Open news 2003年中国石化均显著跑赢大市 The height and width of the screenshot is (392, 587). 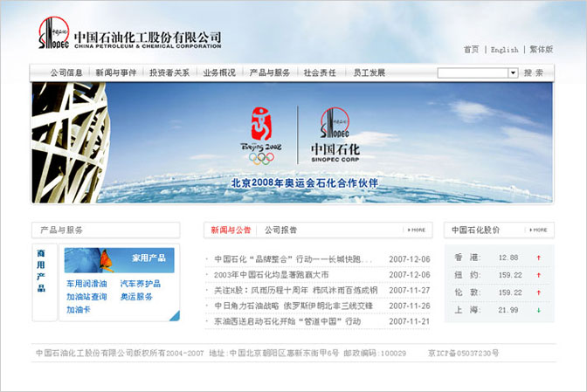point(272,275)
